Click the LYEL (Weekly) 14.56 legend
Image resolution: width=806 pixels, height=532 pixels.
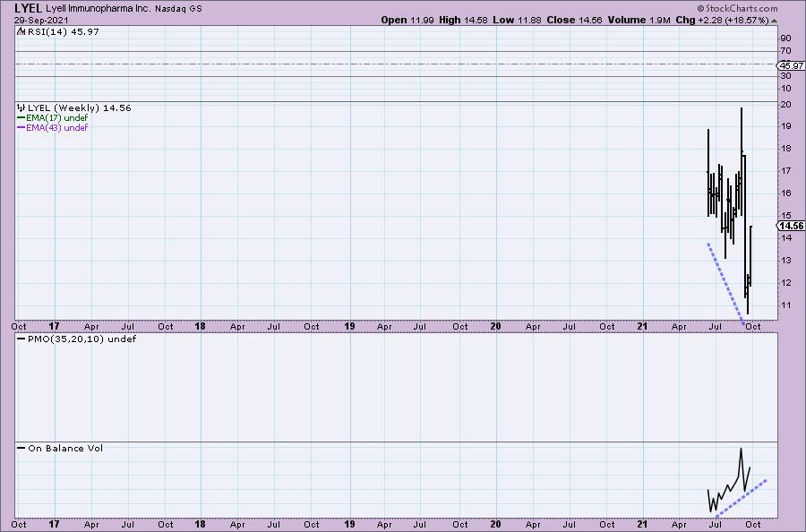[x=79, y=108]
